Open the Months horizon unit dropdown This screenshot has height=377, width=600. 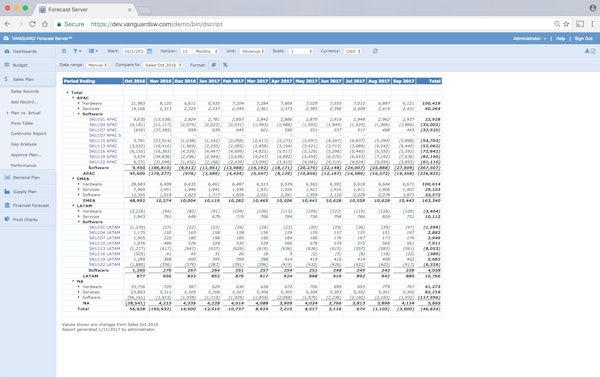point(206,51)
